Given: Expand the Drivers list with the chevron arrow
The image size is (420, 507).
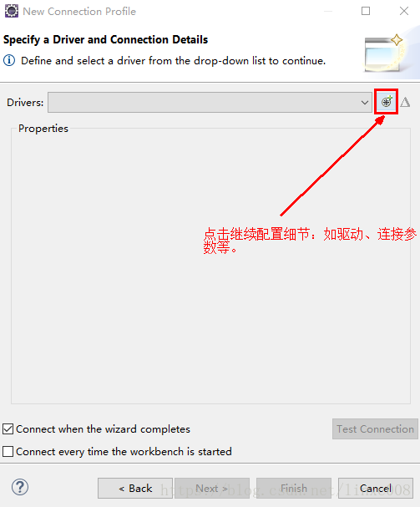Looking at the screenshot, I should tap(365, 103).
